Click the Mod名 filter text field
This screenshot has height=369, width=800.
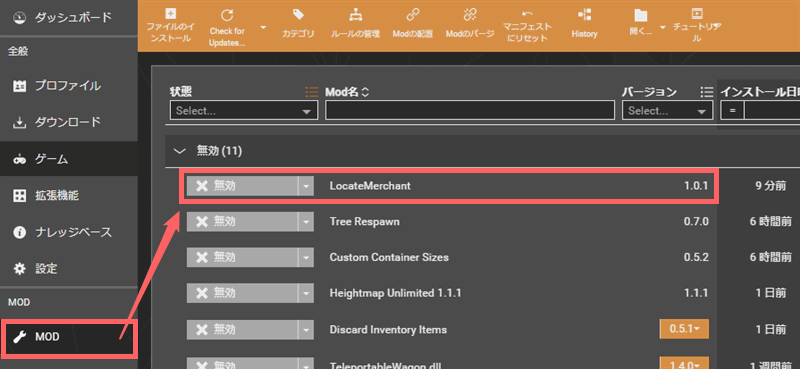[470, 110]
